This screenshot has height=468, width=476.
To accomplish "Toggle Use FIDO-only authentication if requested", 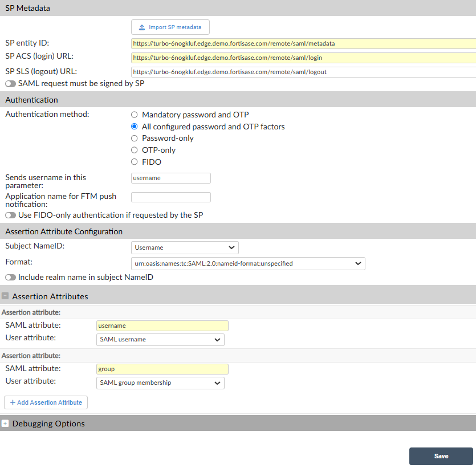I will coord(10,215).
